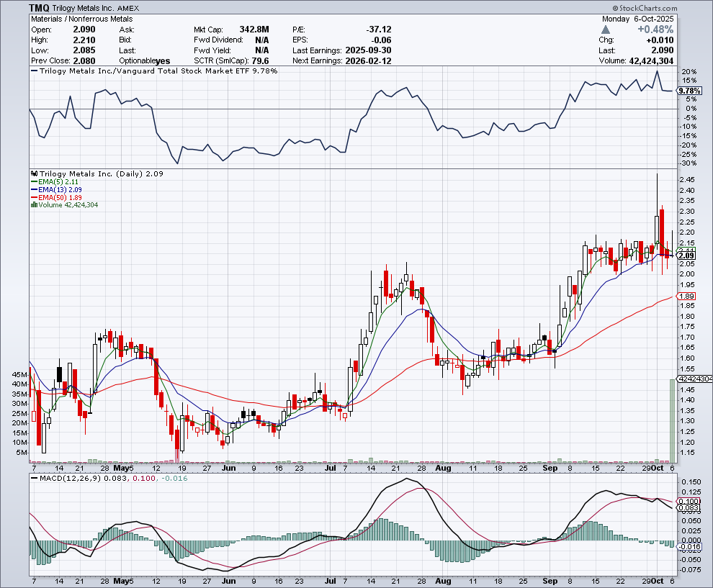
Task: Click the Mkt Cap value 342.8M
Action: [x=254, y=30]
